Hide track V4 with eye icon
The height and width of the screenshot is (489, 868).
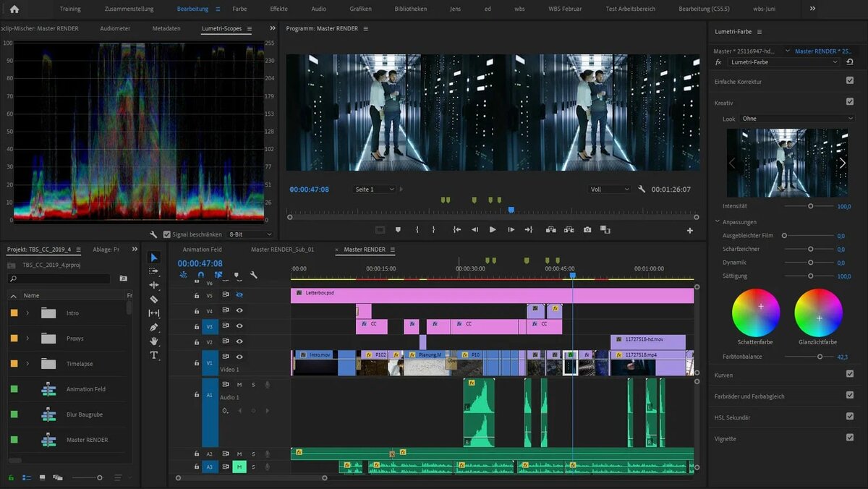tap(239, 310)
